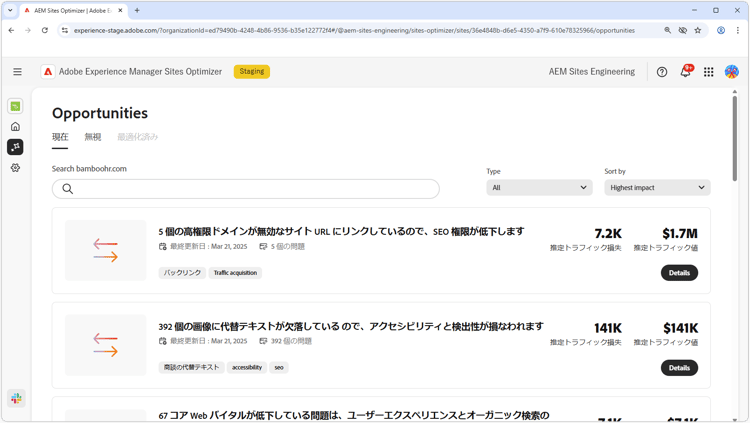Click the Opportunities page heading
Viewport: 750px width, 423px height.
click(100, 113)
